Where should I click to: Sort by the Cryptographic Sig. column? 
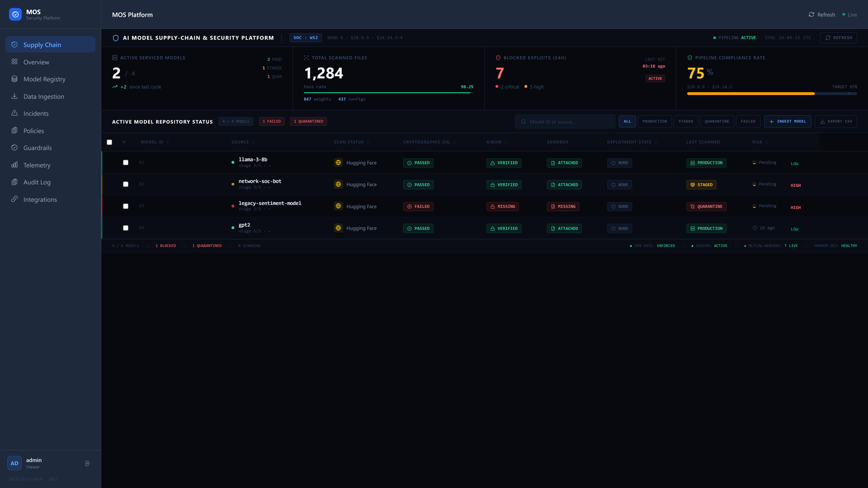pyautogui.click(x=430, y=142)
